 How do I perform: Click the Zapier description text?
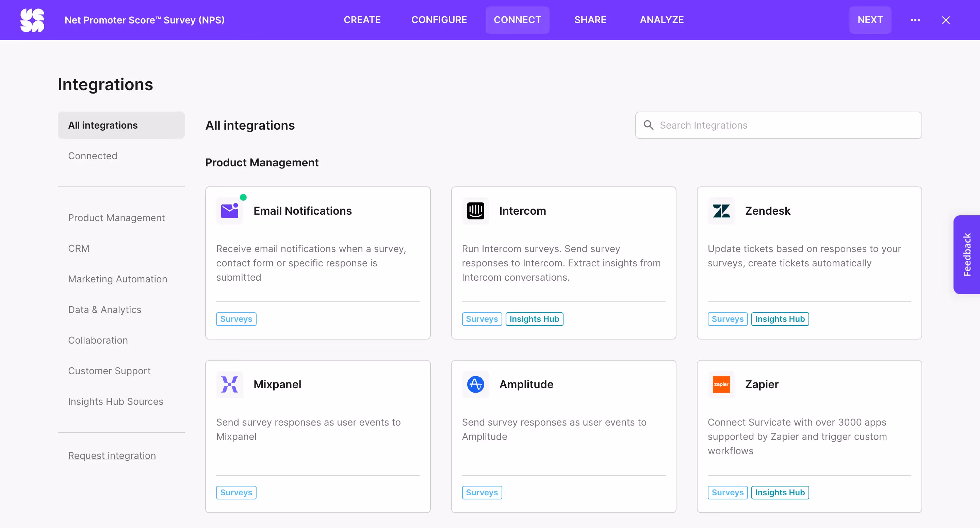tap(797, 437)
